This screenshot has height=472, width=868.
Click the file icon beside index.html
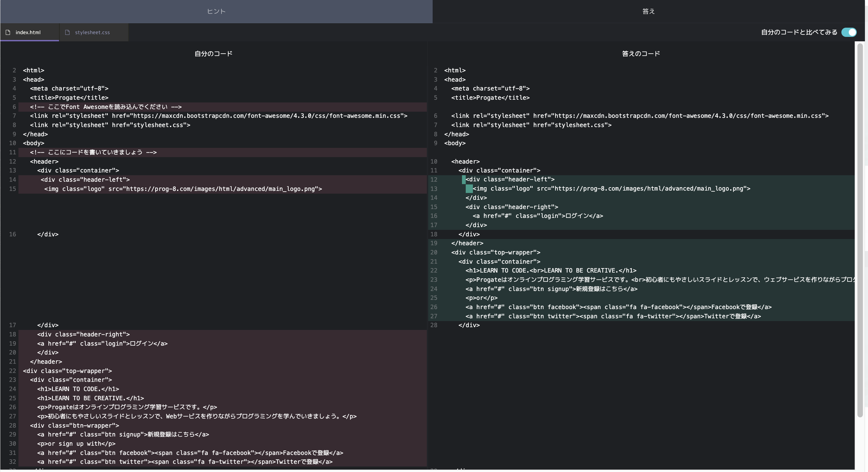point(8,32)
